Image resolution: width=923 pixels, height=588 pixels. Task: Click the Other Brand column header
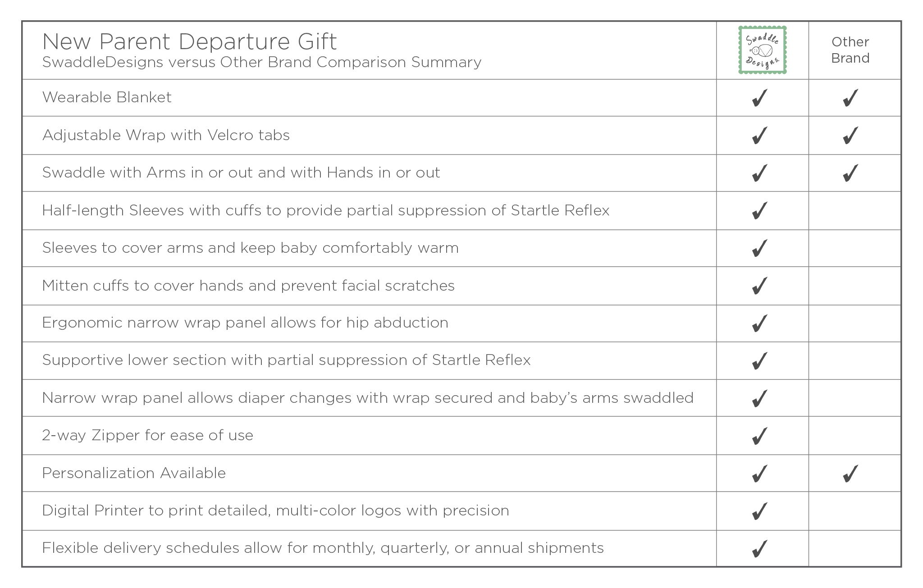pyautogui.click(x=850, y=50)
